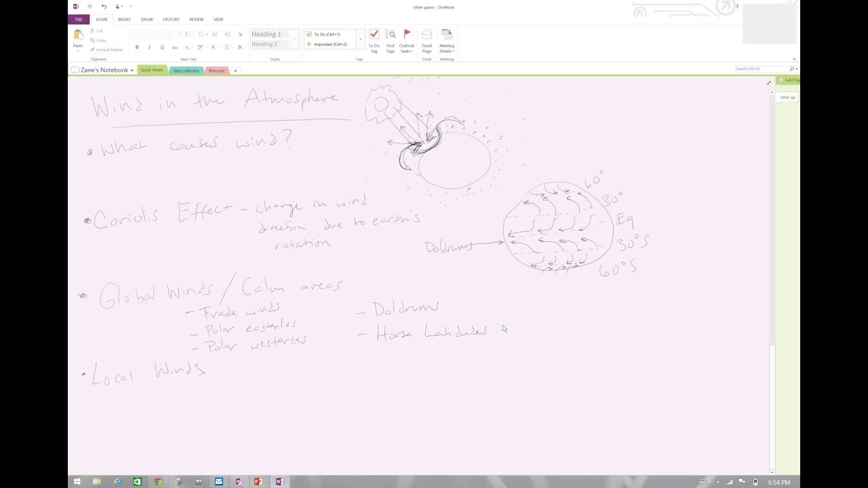Switch to the HISTORY ribbon tab
Screen dimensions: 868x488
point(171,19)
